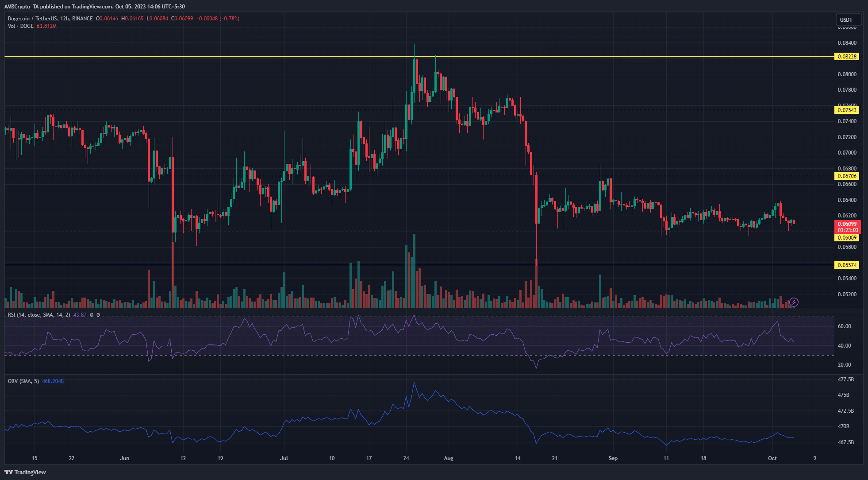This screenshot has height=480, width=868.
Task: Click the 472.5B OBV axis value
Action: (x=846, y=411)
